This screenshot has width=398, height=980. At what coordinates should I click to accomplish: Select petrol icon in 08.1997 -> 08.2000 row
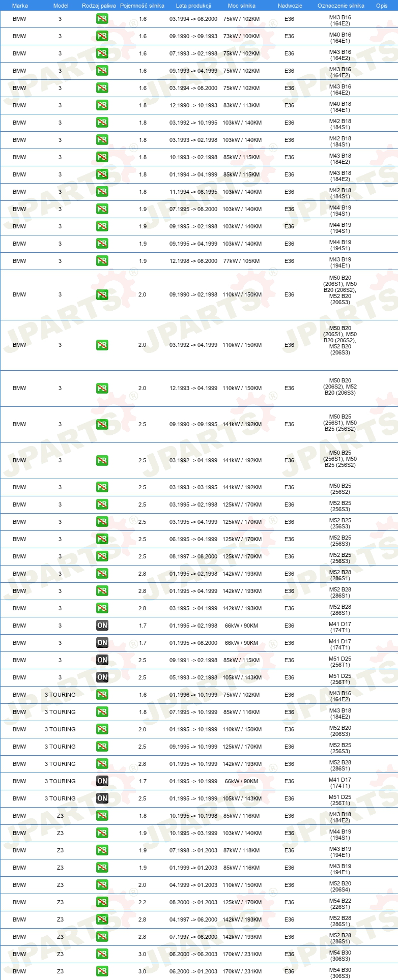pyautogui.click(x=102, y=556)
